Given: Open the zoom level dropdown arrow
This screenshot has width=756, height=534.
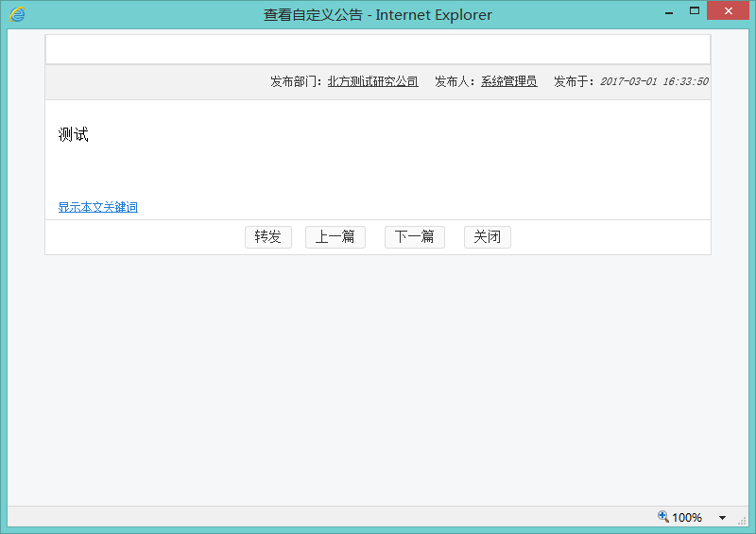Looking at the screenshot, I should pos(722,518).
